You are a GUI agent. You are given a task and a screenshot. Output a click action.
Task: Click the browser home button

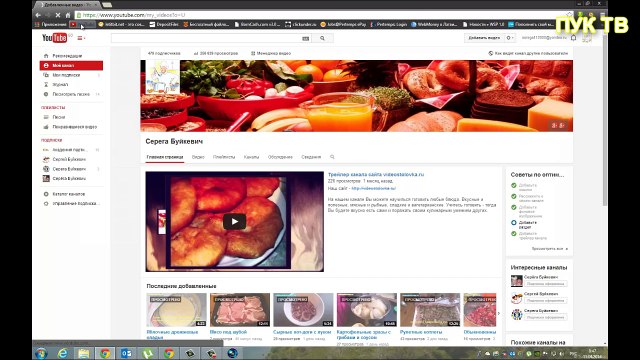pos(68,15)
